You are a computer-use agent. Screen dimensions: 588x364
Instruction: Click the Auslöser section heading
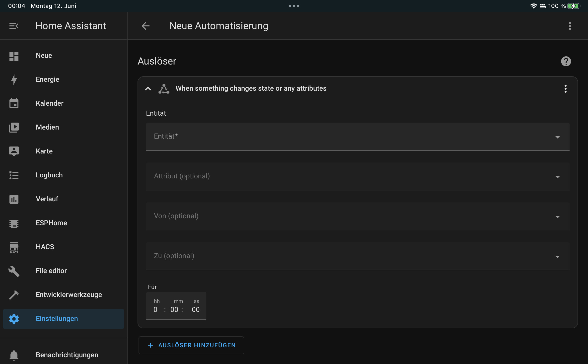(x=157, y=61)
